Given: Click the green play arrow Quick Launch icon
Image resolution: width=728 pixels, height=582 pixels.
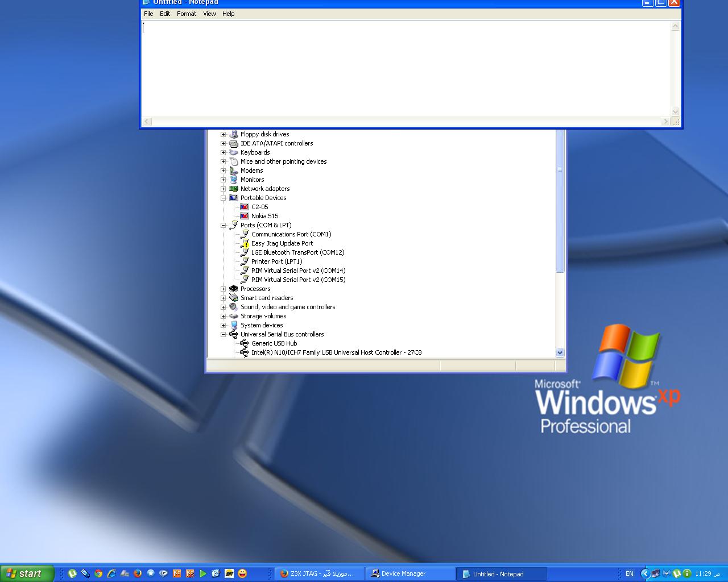Looking at the screenshot, I should click(202, 573).
